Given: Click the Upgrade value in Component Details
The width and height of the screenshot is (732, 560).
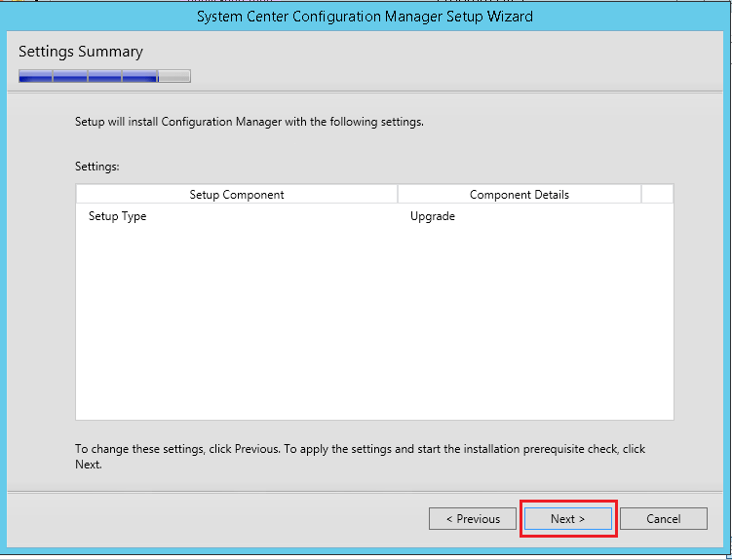Looking at the screenshot, I should [x=433, y=216].
